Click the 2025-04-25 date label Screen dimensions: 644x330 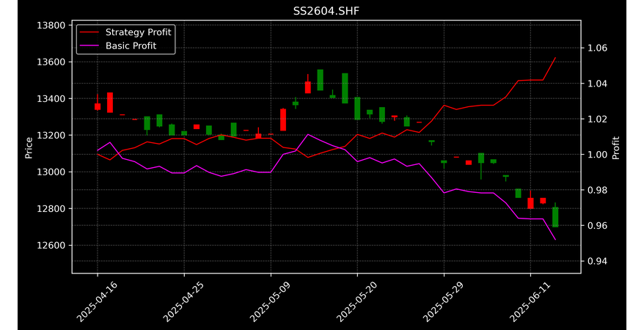tap(182, 301)
